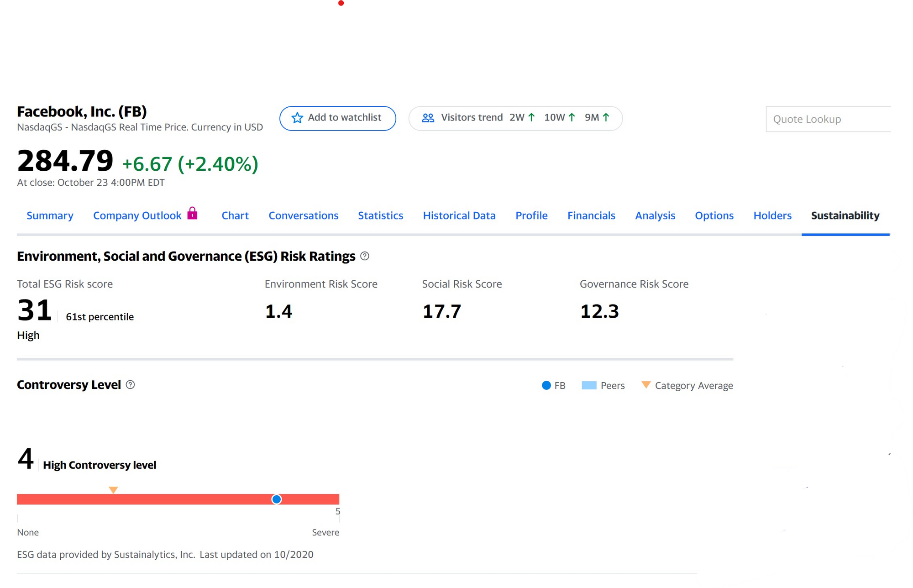View the Historical Data tab
913x588 pixels.
pos(459,215)
